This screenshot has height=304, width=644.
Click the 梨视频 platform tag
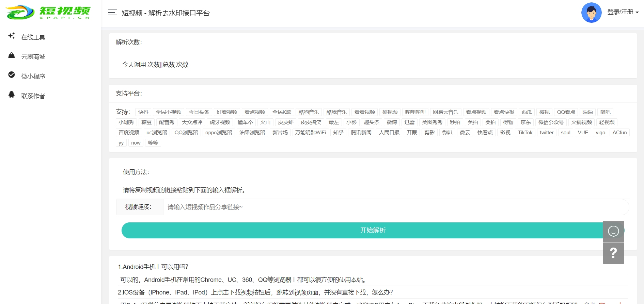click(x=390, y=112)
